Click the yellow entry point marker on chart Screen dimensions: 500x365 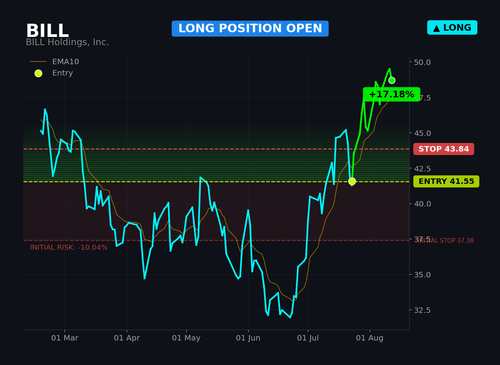pyautogui.click(x=352, y=181)
